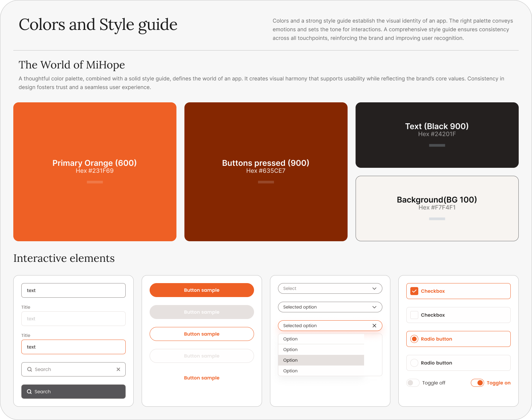Click the orange Checkbox label text

tap(433, 291)
